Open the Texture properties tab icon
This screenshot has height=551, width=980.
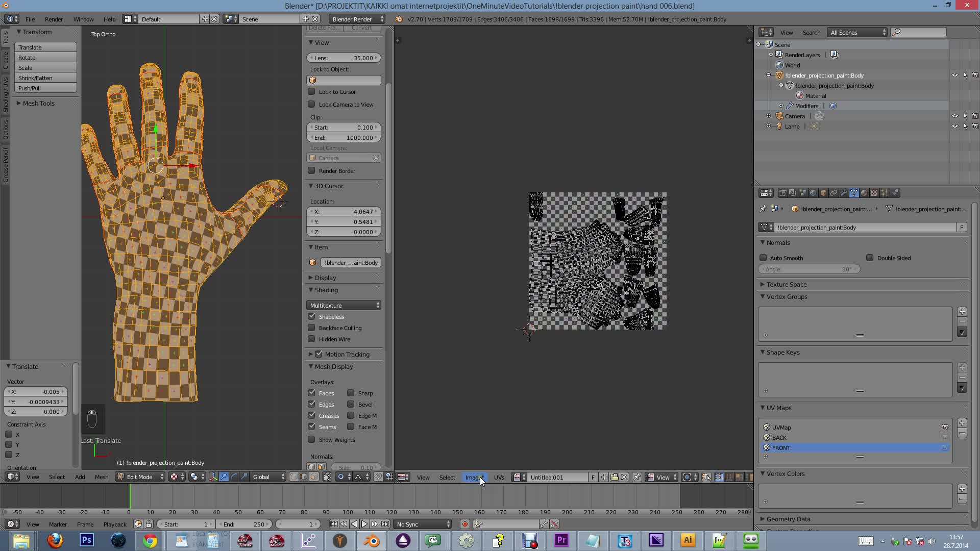pos(874,193)
